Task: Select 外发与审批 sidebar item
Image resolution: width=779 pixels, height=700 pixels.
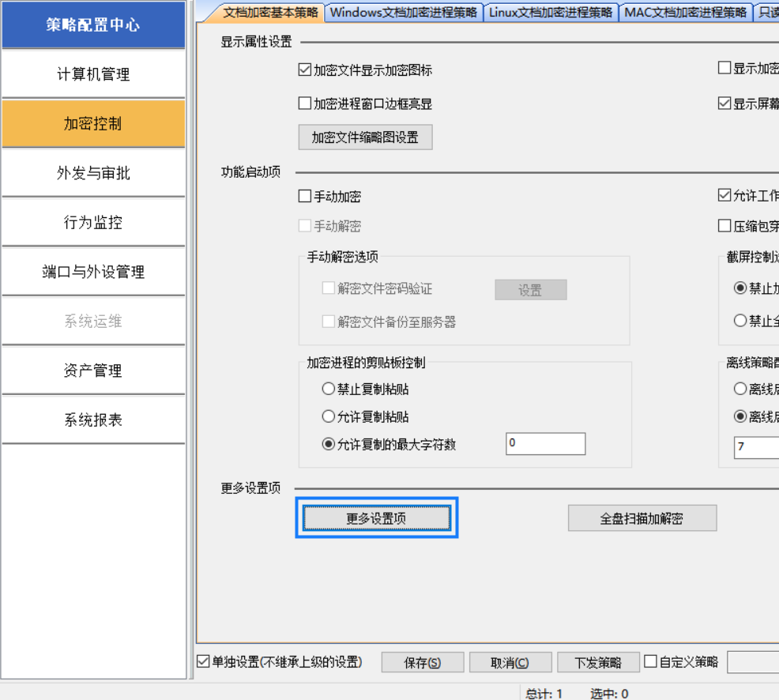Action: pos(93,174)
